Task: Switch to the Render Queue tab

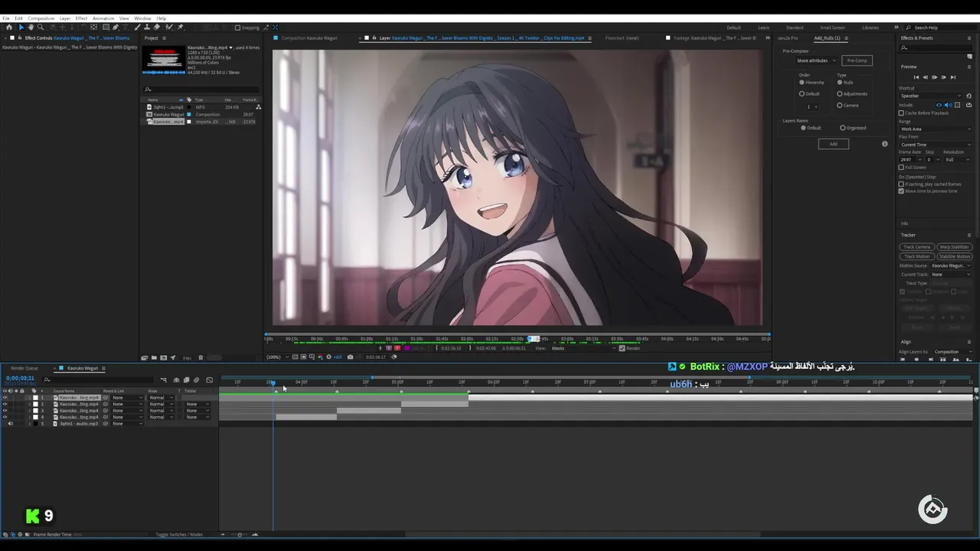Action: pos(24,368)
